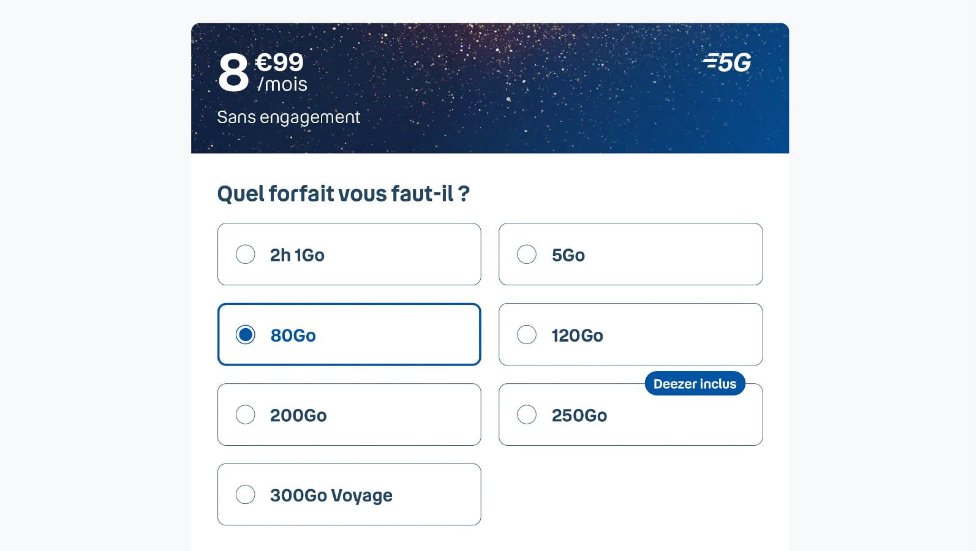This screenshot has height=551, width=980.
Task: Pick the 200Go data plan
Action: (246, 414)
